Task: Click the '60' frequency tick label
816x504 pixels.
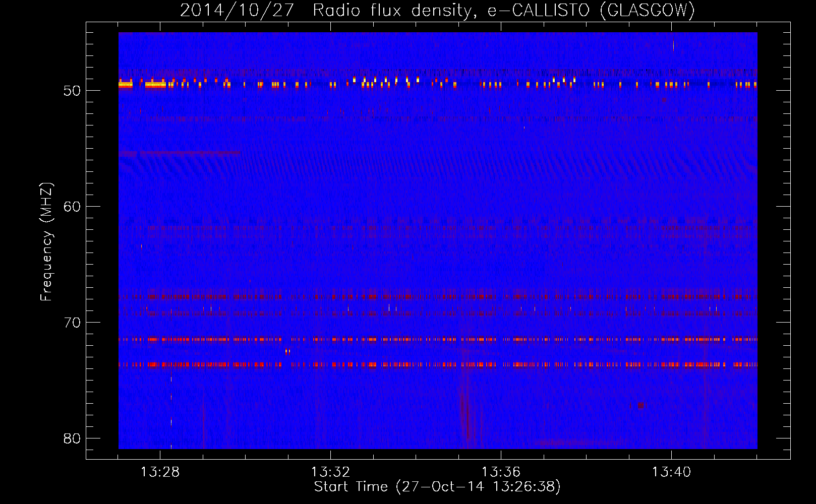Action: click(x=72, y=207)
